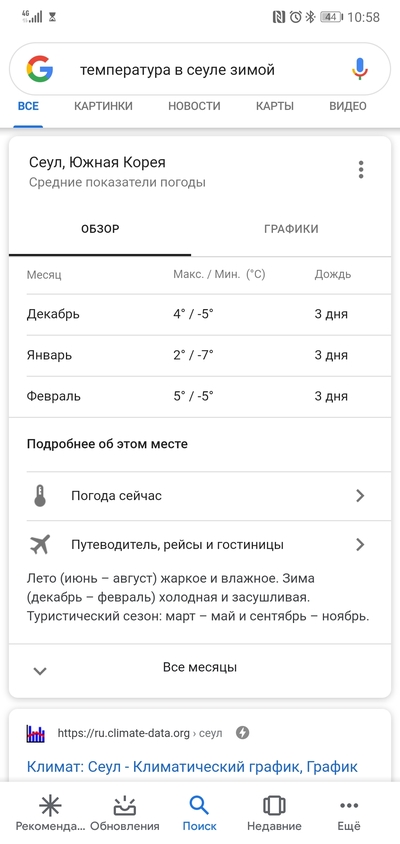Open Ещё more options icon
The height and width of the screenshot is (844, 400).
[349, 813]
